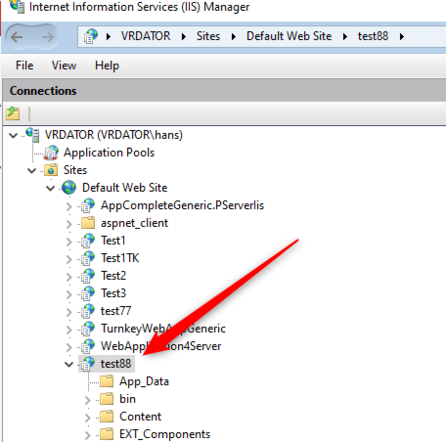The height and width of the screenshot is (442, 446).
Task: Click test88 in the breadcrumb path
Action: point(373,36)
